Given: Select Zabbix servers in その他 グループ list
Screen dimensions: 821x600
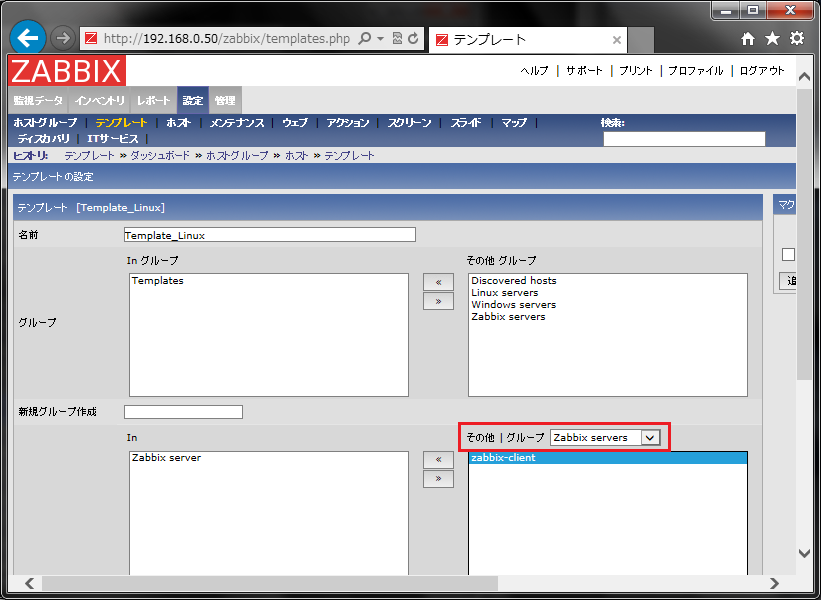Looking at the screenshot, I should click(x=607, y=317).
